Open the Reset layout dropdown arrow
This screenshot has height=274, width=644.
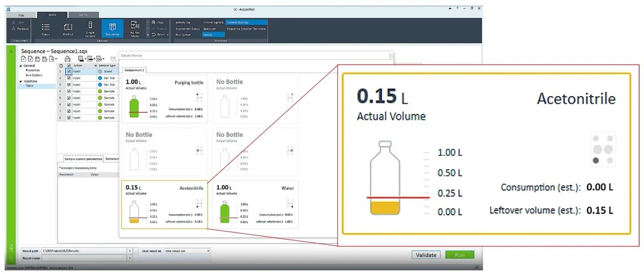coord(168,35)
